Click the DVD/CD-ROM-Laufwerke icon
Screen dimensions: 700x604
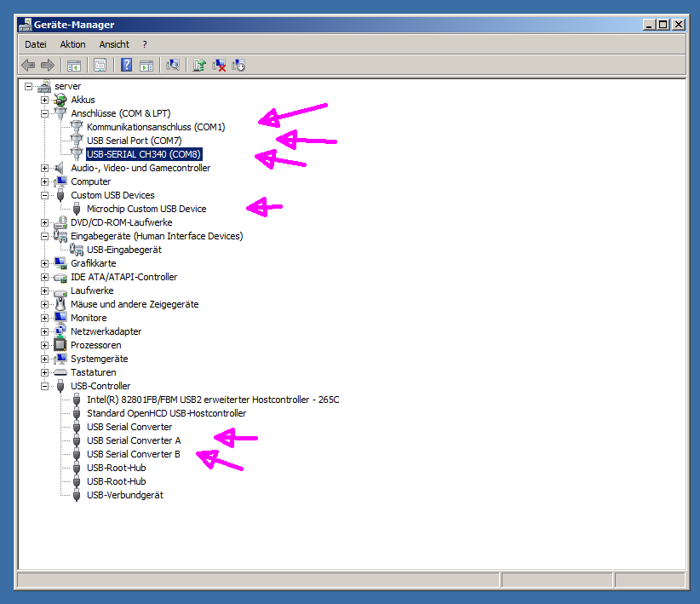click(x=60, y=222)
